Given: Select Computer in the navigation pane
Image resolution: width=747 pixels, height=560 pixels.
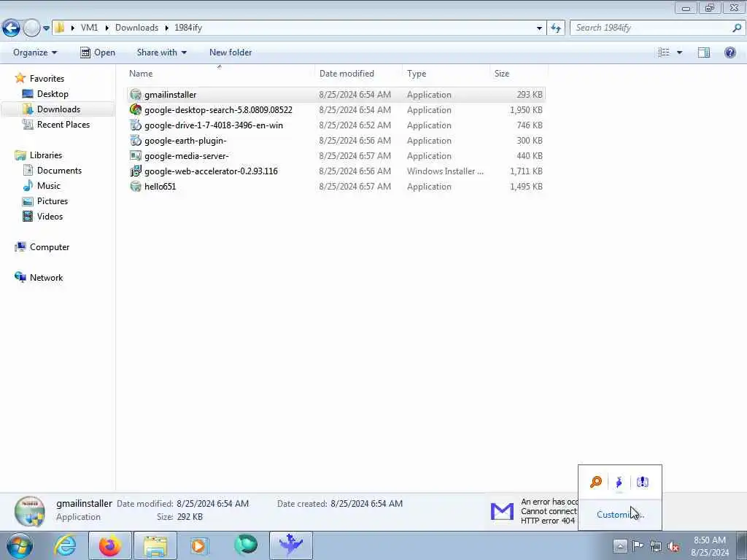Looking at the screenshot, I should (50, 247).
